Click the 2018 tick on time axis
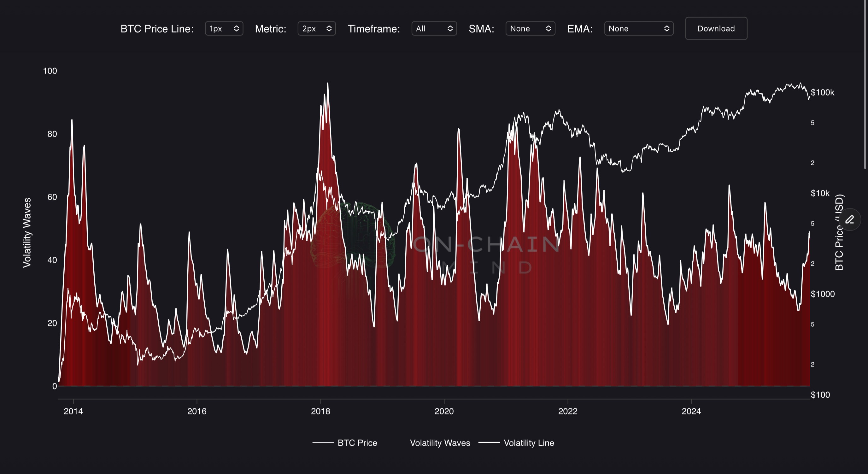Viewport: 868px width, 474px height. pyautogui.click(x=320, y=411)
